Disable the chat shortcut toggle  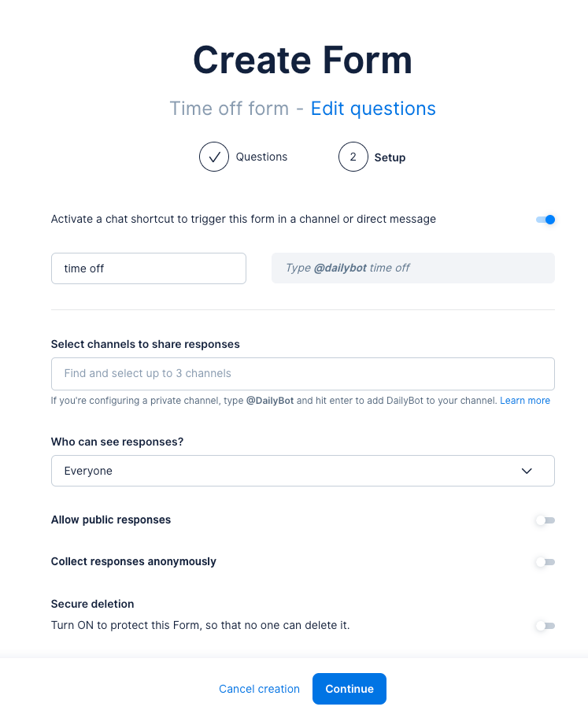tap(545, 220)
